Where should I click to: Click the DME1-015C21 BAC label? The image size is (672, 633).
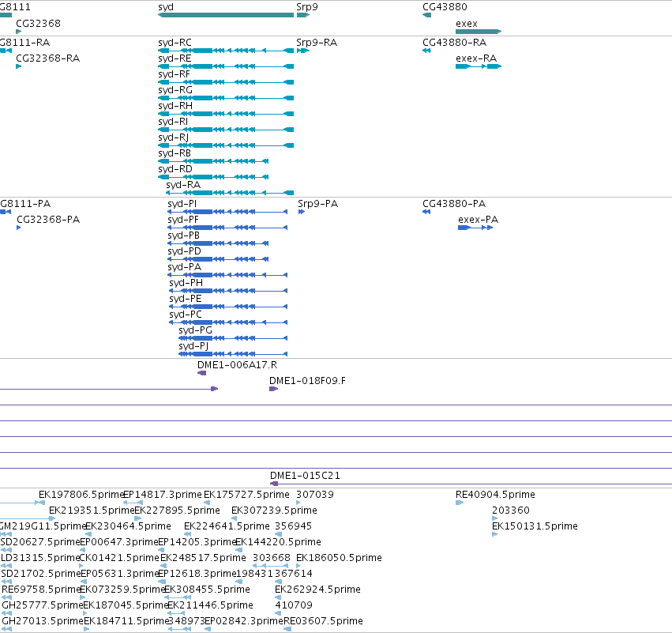click(305, 476)
